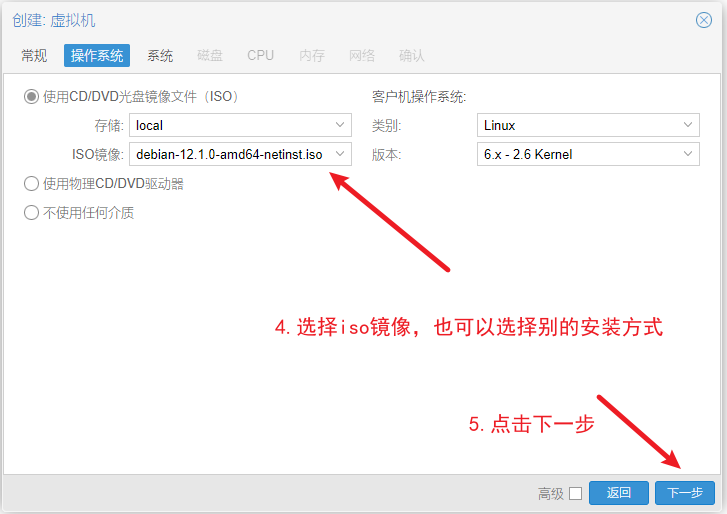Click the 磁盘 tab
This screenshot has width=727, height=514.
click(x=210, y=55)
